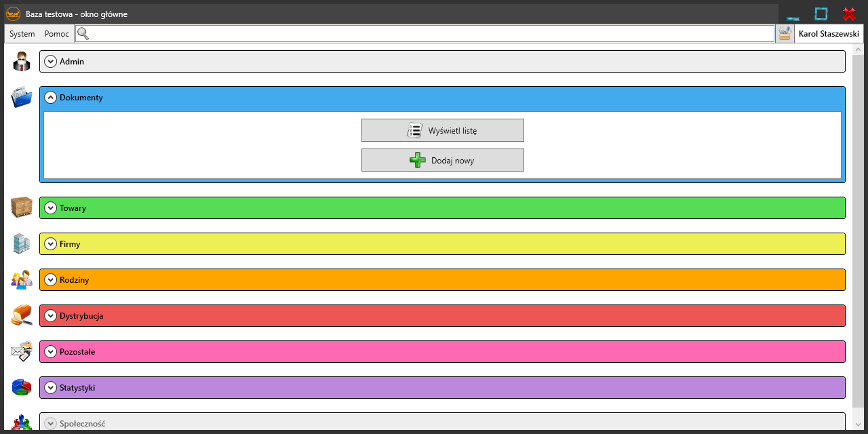
Task: Expand the Rodziny section chevron
Action: coord(50,280)
